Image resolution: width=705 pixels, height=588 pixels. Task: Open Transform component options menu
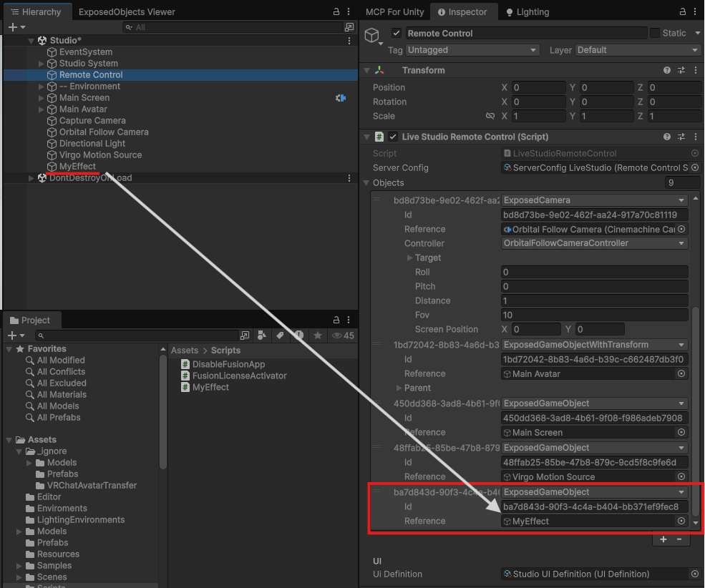696,70
